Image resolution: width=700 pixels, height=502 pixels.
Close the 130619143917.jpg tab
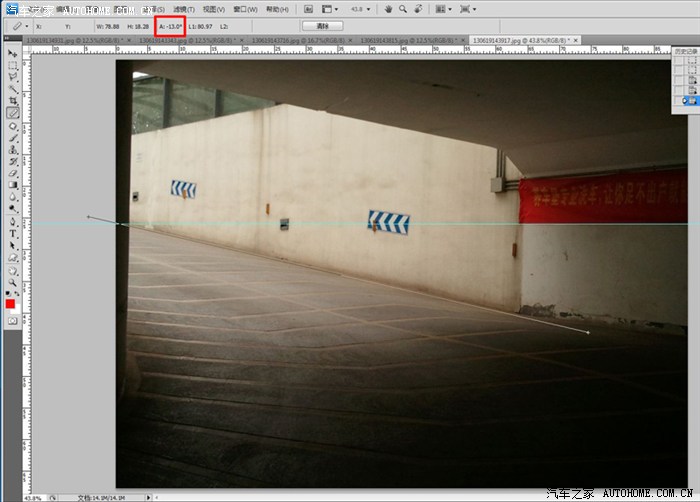pos(576,40)
